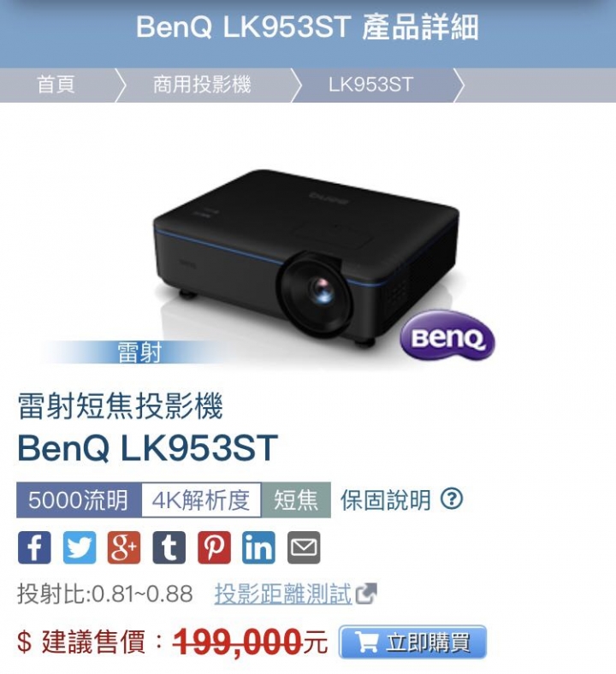
Task: Share the product on Twitter
Action: click(80, 547)
